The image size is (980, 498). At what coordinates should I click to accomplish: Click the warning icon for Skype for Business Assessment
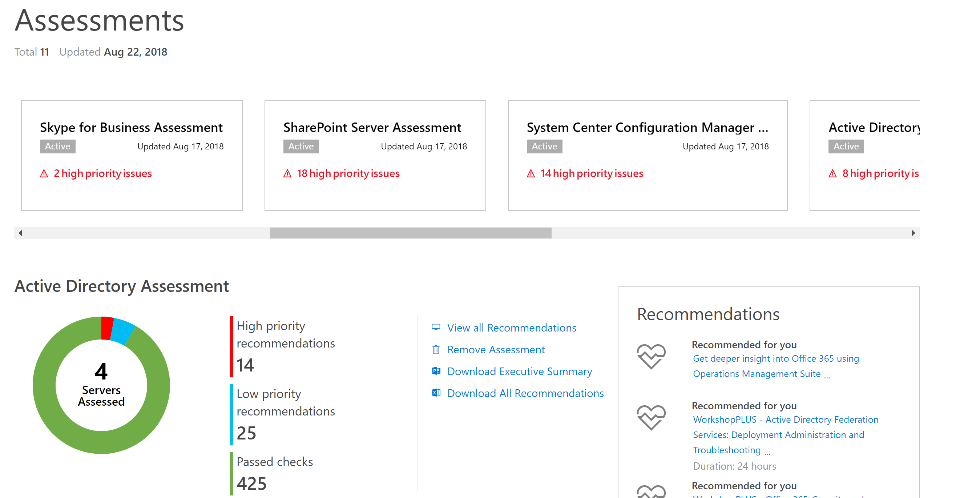click(44, 173)
